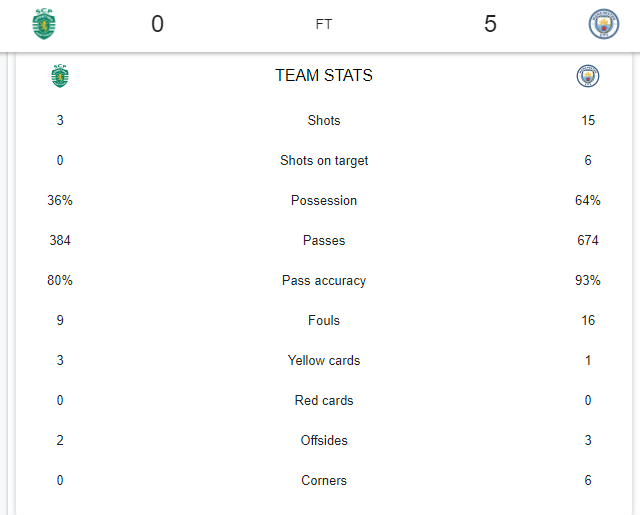Image resolution: width=640 pixels, height=515 pixels.
Task: Click the Fouls stat label
Action: tap(324, 320)
